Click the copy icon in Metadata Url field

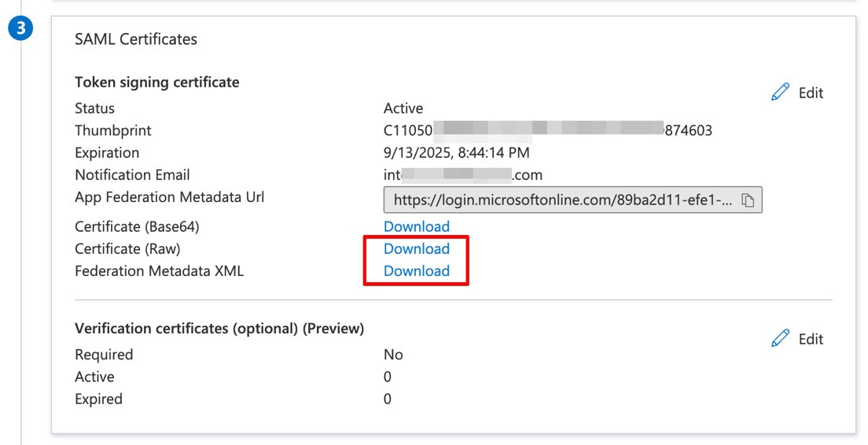click(748, 200)
